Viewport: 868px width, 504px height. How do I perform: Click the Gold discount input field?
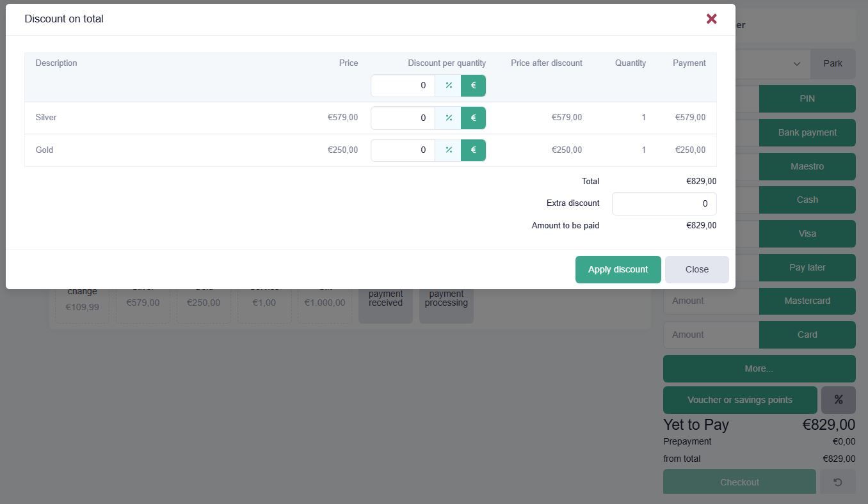pyautogui.click(x=403, y=150)
